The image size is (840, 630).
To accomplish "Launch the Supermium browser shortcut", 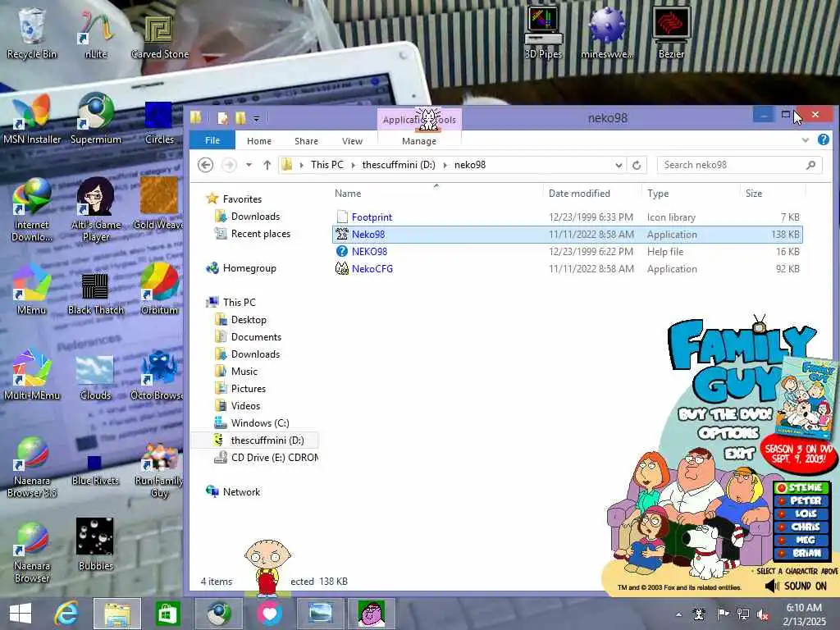I will pos(95,119).
